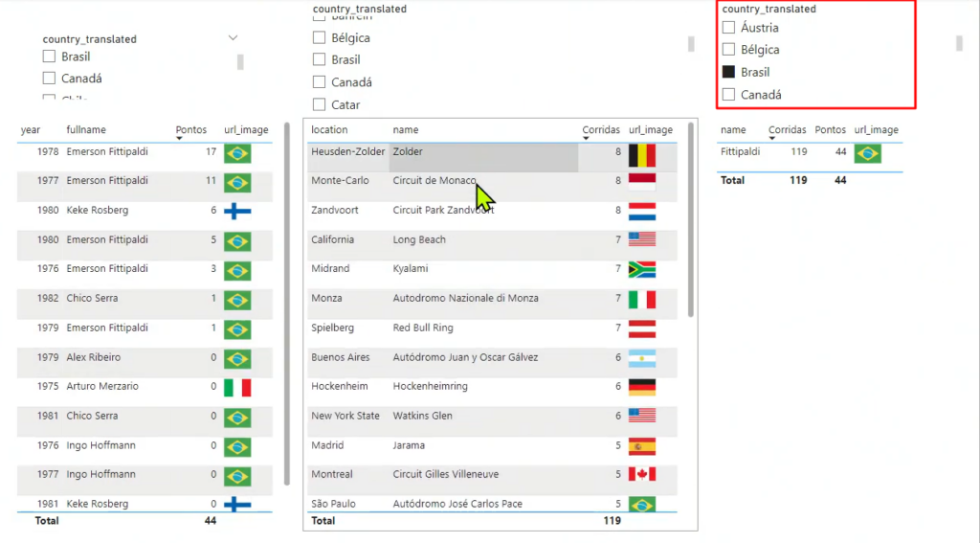Uncheck the selected Brasil checkbox

click(x=728, y=72)
